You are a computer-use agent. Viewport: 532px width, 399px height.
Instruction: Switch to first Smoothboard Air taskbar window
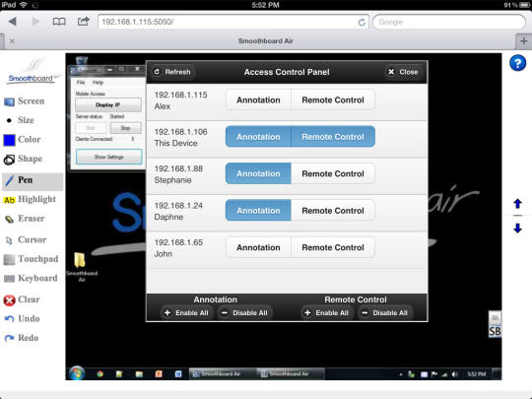pyautogui.click(x=223, y=374)
